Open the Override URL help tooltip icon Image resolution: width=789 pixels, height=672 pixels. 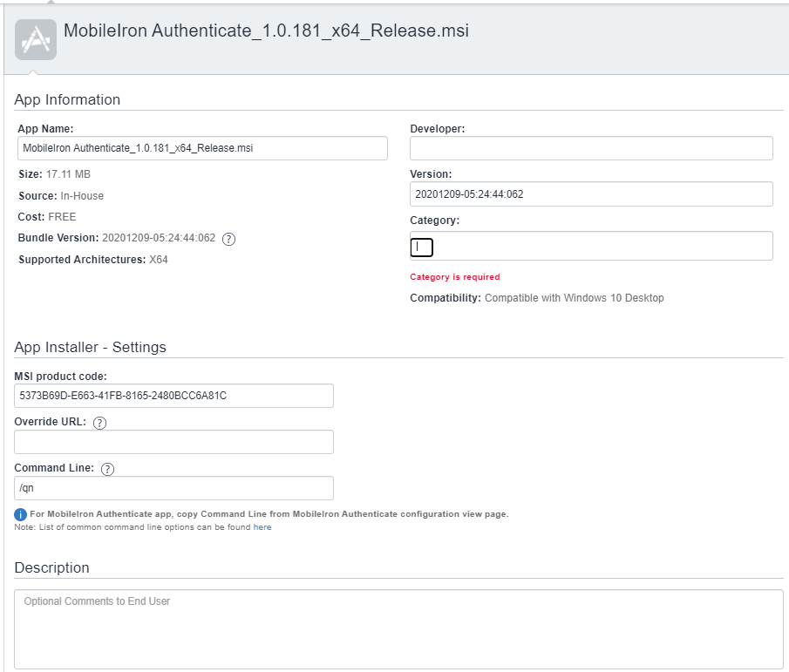tap(99, 423)
